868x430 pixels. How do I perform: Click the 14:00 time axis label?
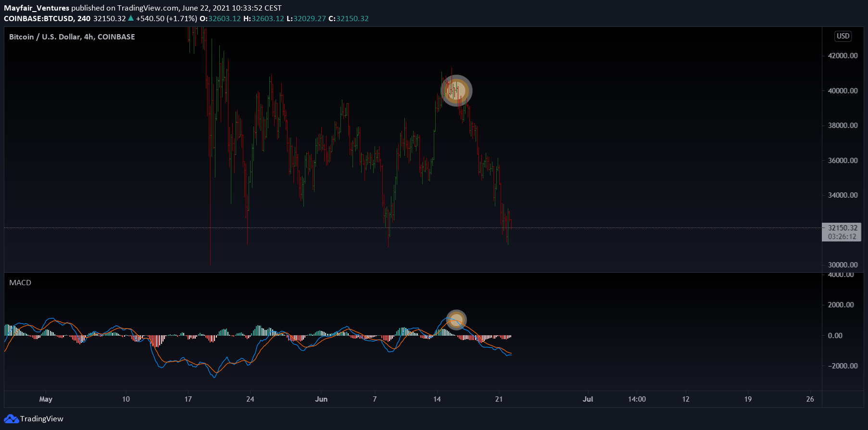coord(637,399)
